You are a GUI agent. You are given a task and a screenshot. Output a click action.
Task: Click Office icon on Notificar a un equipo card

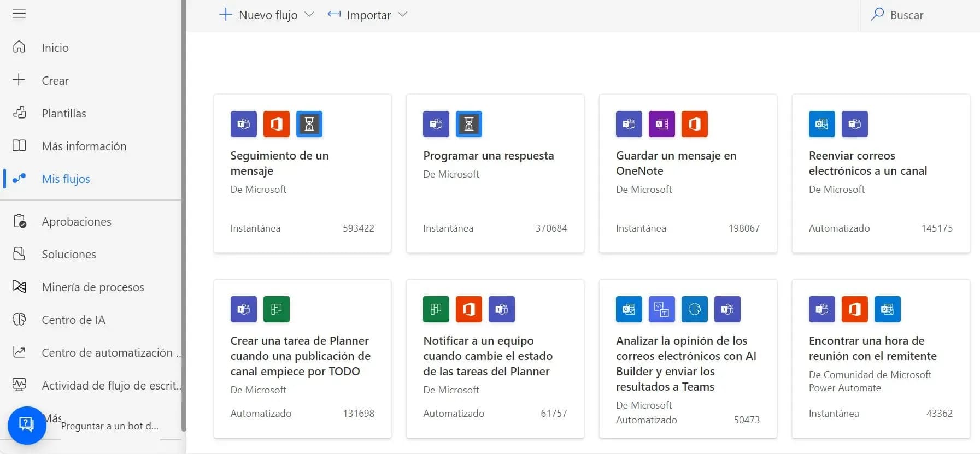coord(469,309)
